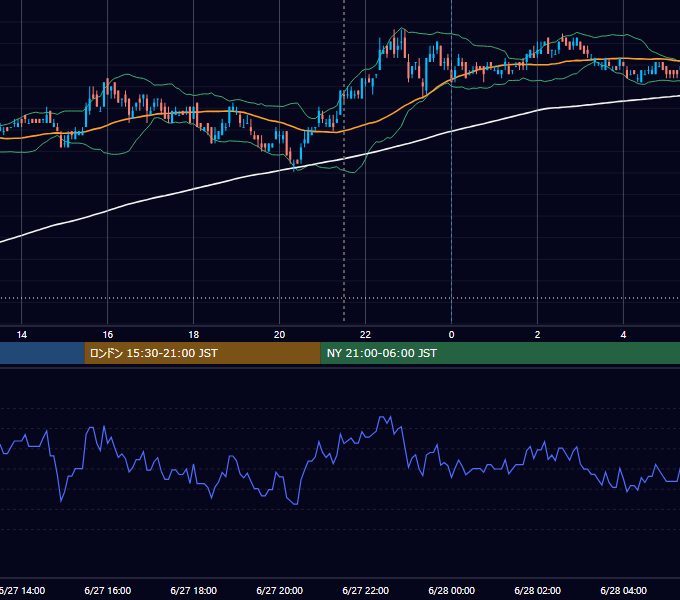The height and width of the screenshot is (600, 680).
Task: Click the white dotted horizontal price line
Action: [x=340, y=298]
